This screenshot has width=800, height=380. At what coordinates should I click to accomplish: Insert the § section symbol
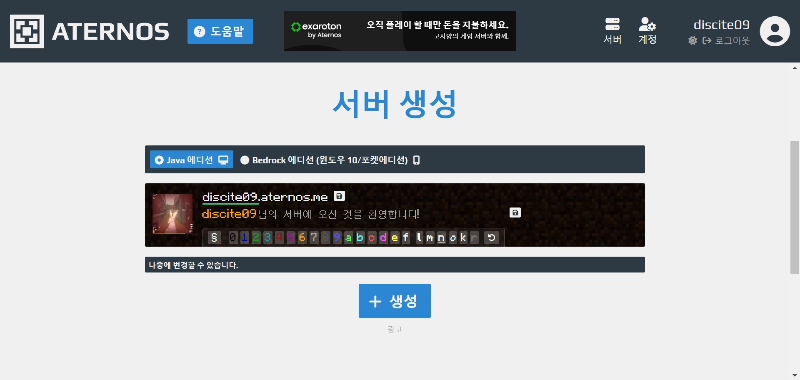click(x=214, y=238)
